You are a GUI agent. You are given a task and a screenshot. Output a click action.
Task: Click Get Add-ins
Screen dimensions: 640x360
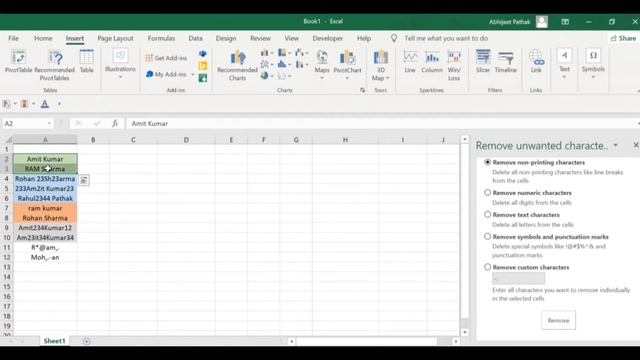coord(166,58)
